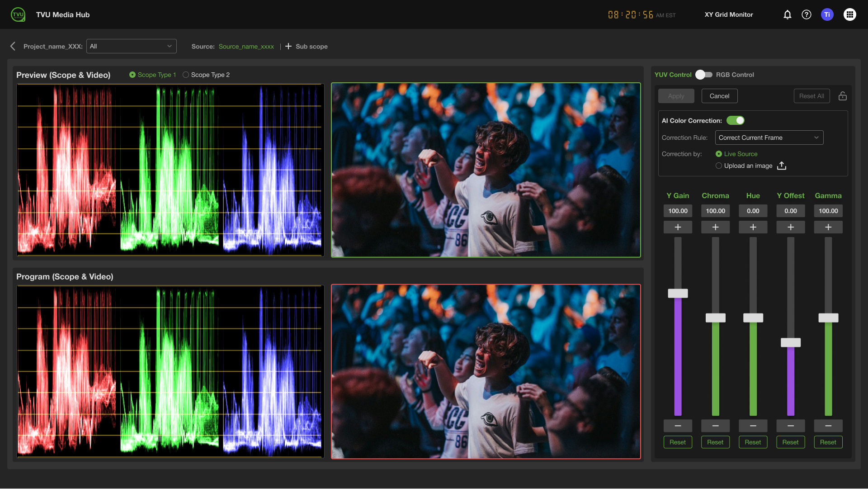Click the Gamma slider handle
Screen dimensions: 868x489
(x=828, y=318)
